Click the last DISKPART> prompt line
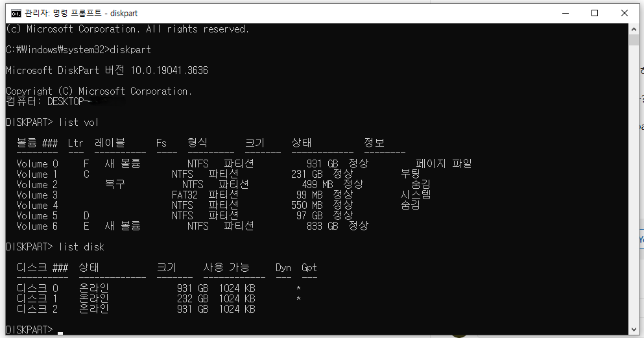 34,330
